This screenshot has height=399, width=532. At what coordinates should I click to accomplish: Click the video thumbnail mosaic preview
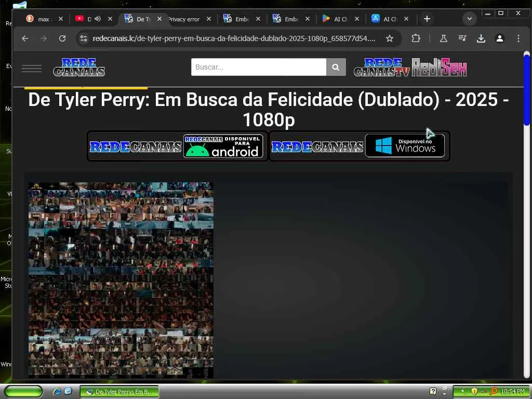pyautogui.click(x=121, y=280)
